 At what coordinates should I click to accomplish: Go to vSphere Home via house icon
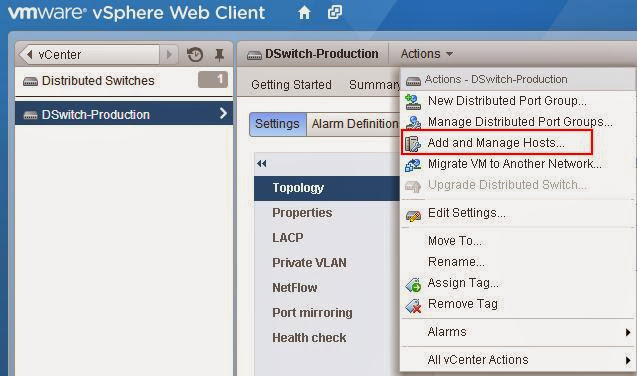pos(304,13)
